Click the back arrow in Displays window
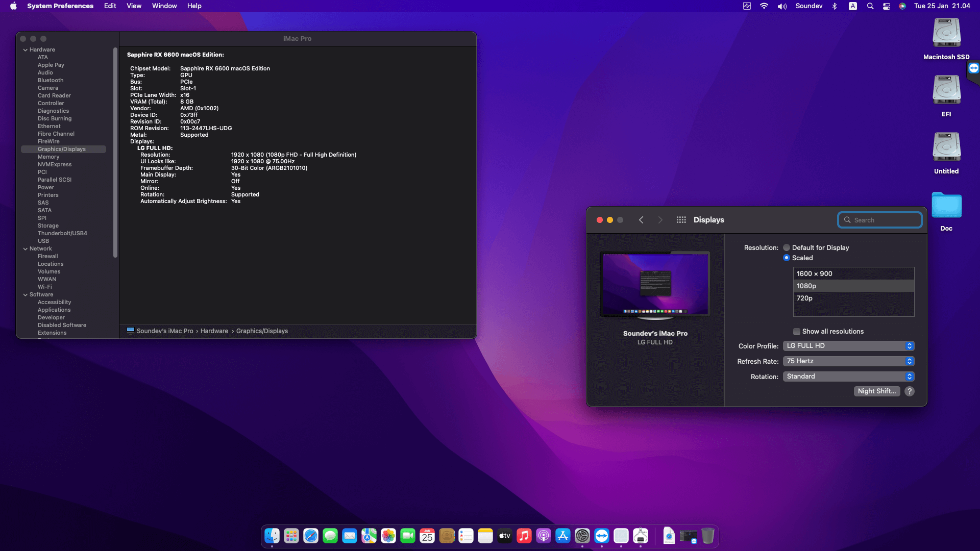The width and height of the screenshot is (980, 551). [x=641, y=220]
